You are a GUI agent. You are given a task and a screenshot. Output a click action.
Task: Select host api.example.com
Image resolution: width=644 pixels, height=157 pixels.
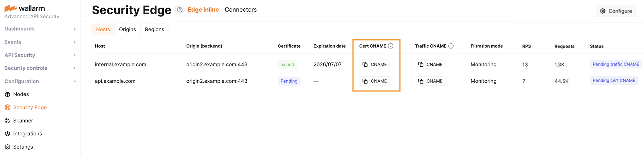click(115, 81)
